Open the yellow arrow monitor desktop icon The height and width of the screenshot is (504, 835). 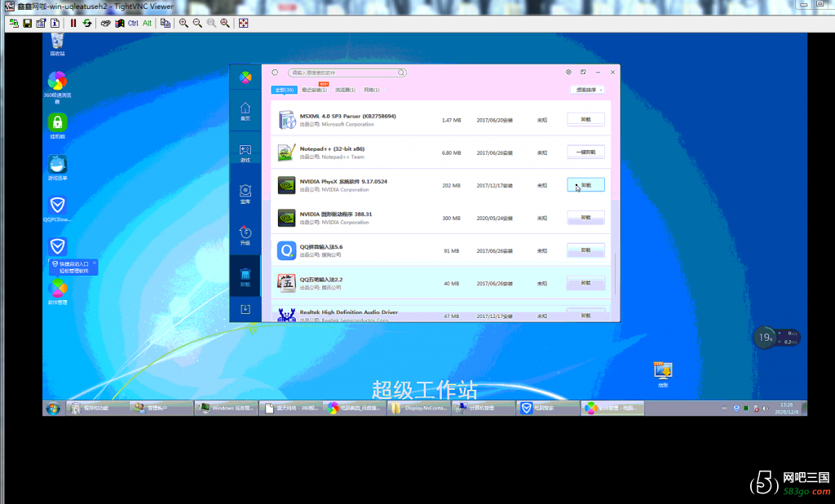click(x=663, y=374)
